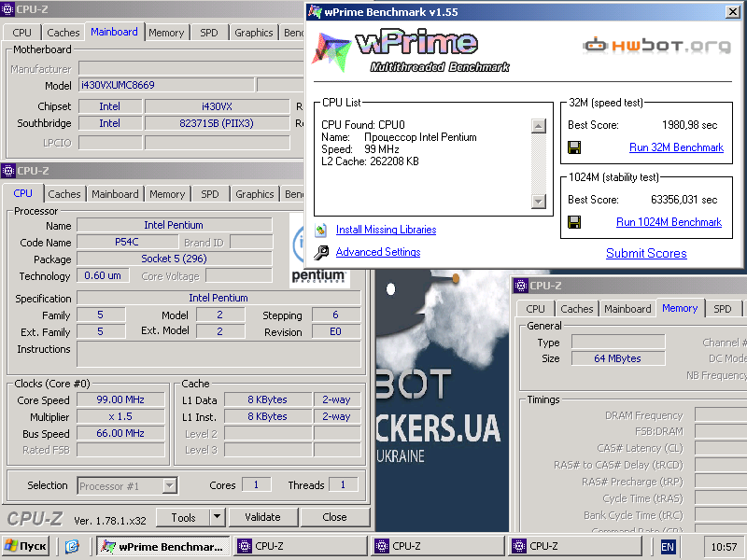Open Tools dropdown arrow in CPU-Z
The image size is (747, 560).
pyautogui.click(x=217, y=517)
